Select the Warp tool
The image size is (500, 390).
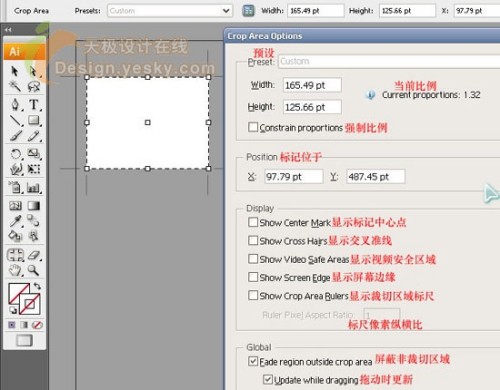coord(15,169)
